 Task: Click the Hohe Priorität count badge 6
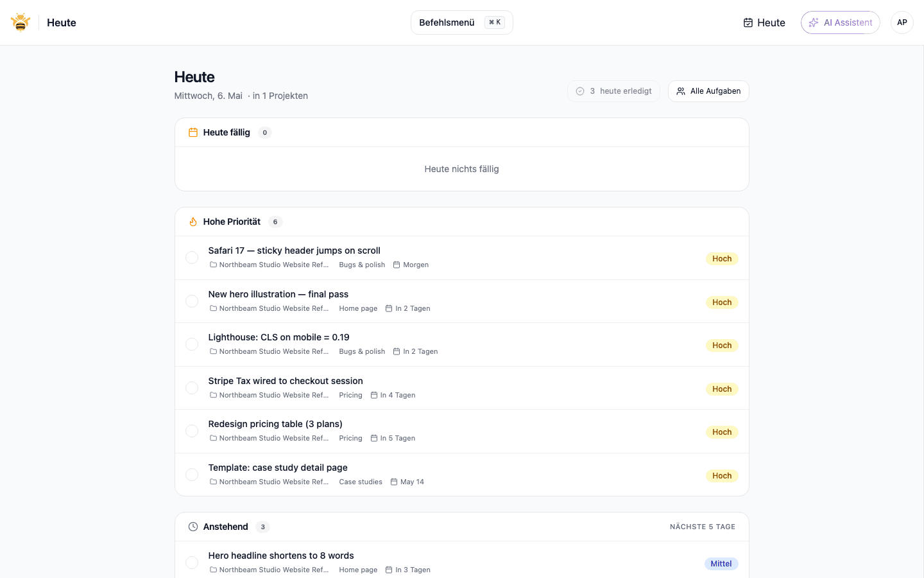tap(275, 222)
